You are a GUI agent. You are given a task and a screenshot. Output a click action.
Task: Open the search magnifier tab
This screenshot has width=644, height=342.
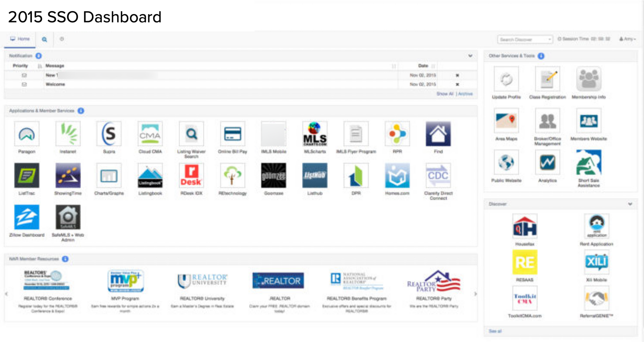44,39
